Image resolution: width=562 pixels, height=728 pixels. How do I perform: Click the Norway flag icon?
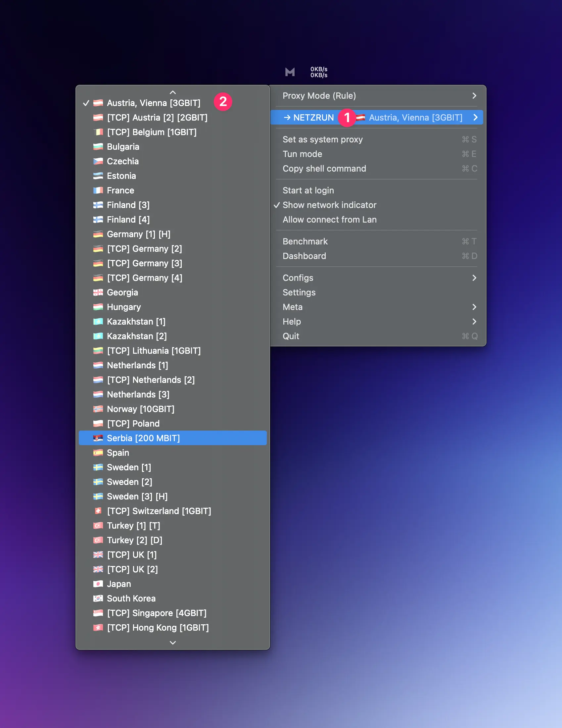98,409
